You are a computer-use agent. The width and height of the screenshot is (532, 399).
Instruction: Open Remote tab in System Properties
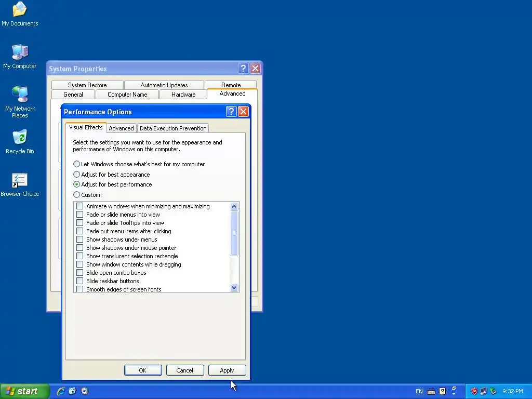(231, 85)
